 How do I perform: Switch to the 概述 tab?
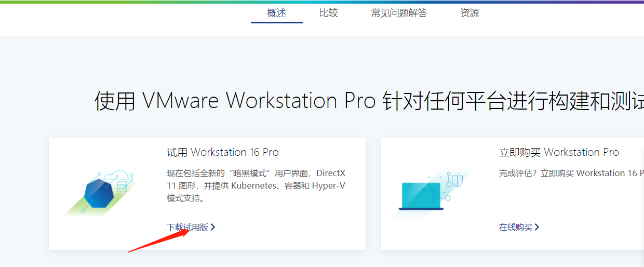point(276,13)
